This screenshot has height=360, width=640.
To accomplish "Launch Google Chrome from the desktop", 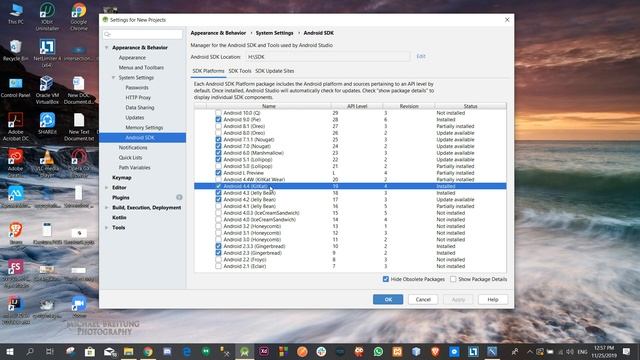I will [x=79, y=17].
